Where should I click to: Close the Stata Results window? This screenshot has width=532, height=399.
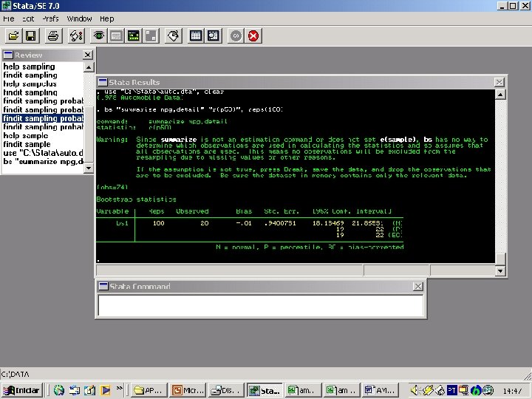pos(499,82)
